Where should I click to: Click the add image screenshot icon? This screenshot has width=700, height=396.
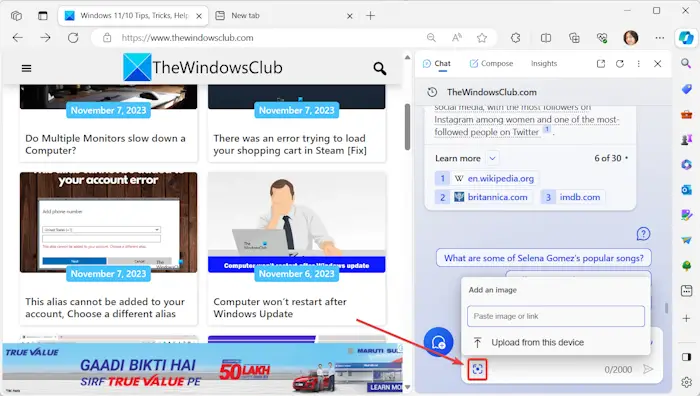pos(478,369)
